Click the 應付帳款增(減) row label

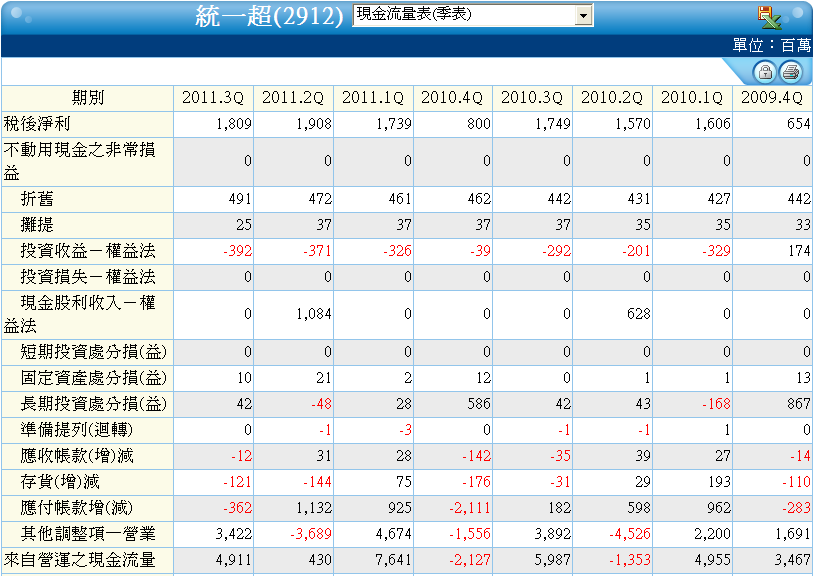pos(77,508)
